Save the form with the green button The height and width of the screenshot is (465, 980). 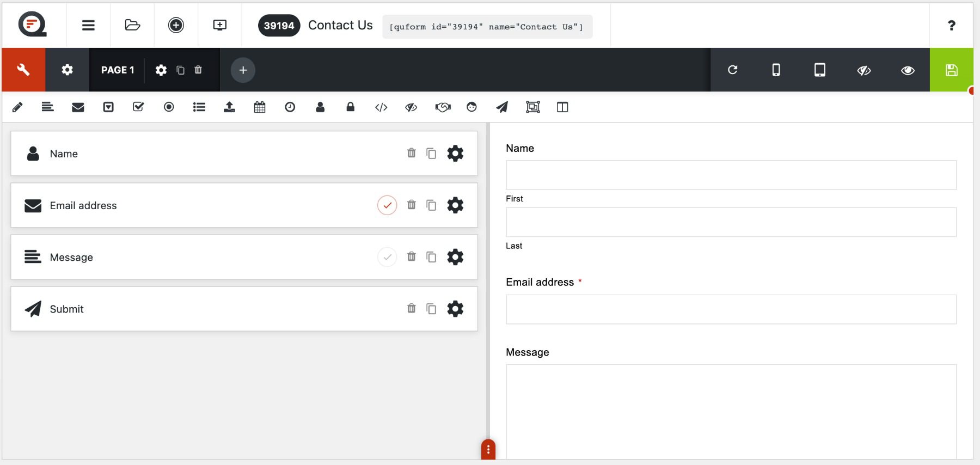pyautogui.click(x=951, y=70)
